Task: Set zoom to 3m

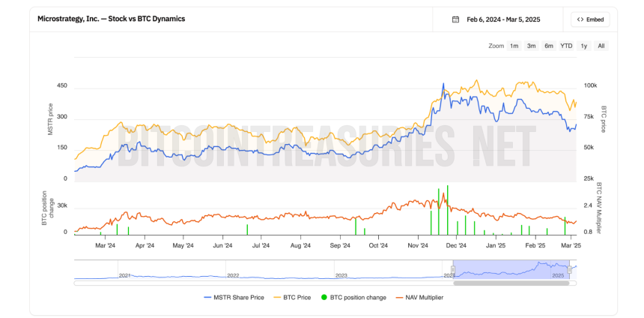Action: click(x=532, y=46)
